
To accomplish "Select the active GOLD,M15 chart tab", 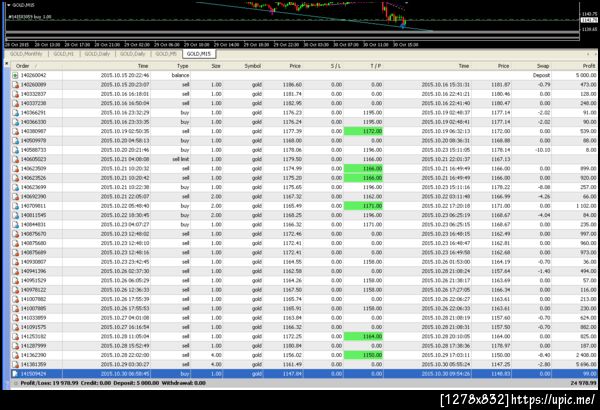I will click(199, 54).
